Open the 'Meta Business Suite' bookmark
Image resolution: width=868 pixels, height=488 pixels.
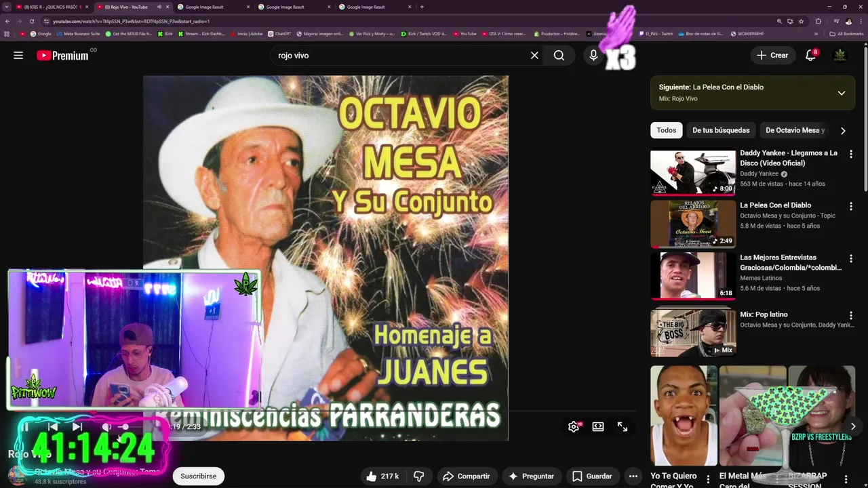[x=78, y=33]
